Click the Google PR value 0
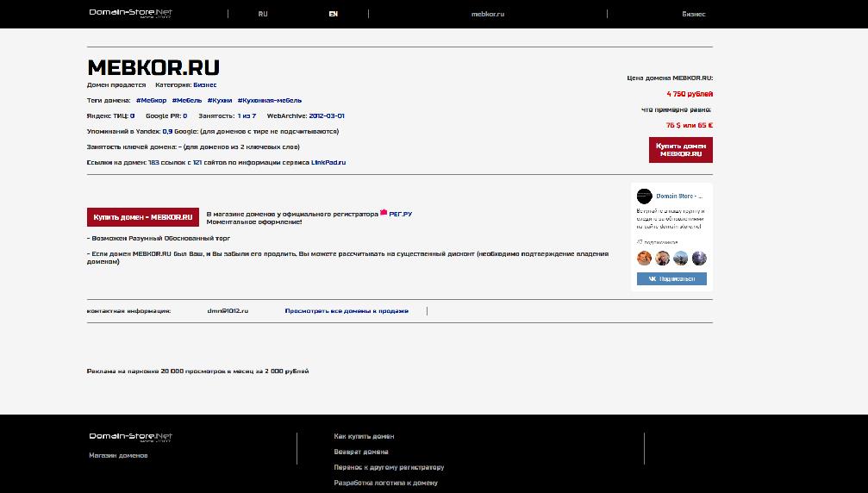This screenshot has height=493, width=868. (x=185, y=116)
